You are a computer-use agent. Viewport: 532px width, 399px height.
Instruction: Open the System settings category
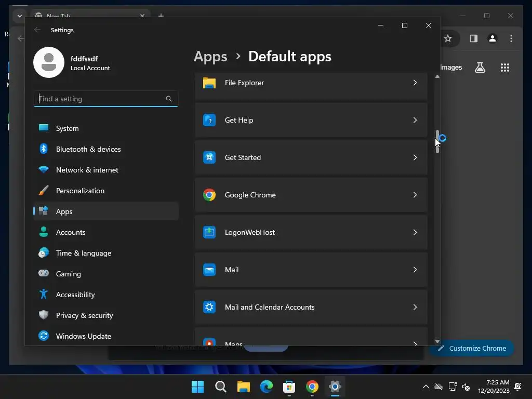pos(106,128)
